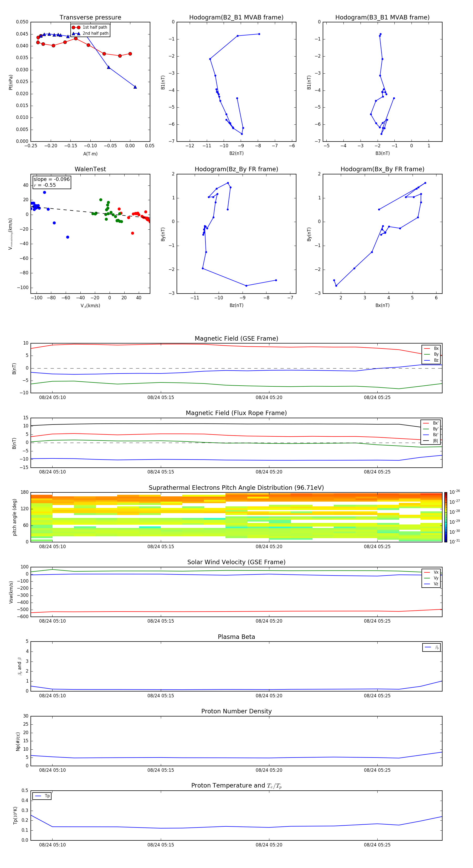
Task: Click the Suprathermal Electrons Pitch Angle title
Action: pyautogui.click(x=236, y=488)
